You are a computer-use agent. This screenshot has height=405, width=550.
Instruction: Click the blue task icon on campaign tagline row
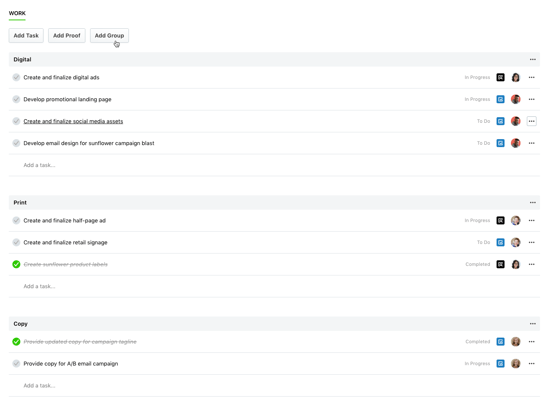(x=501, y=342)
